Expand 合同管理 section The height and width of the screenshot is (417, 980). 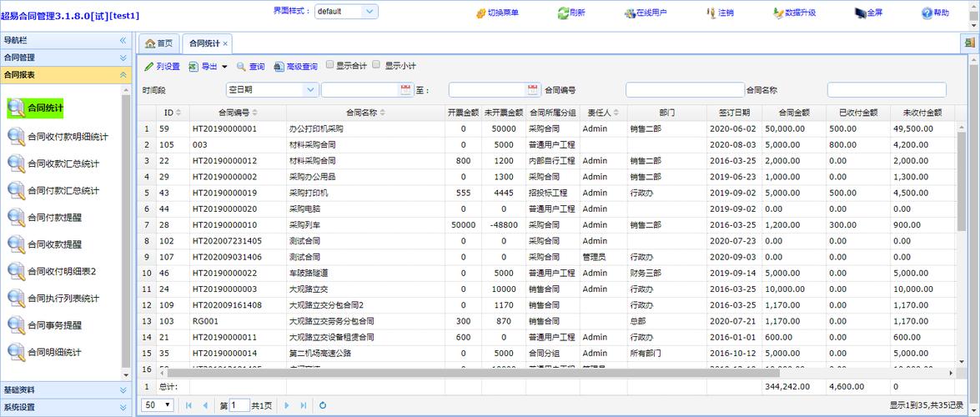point(66,58)
